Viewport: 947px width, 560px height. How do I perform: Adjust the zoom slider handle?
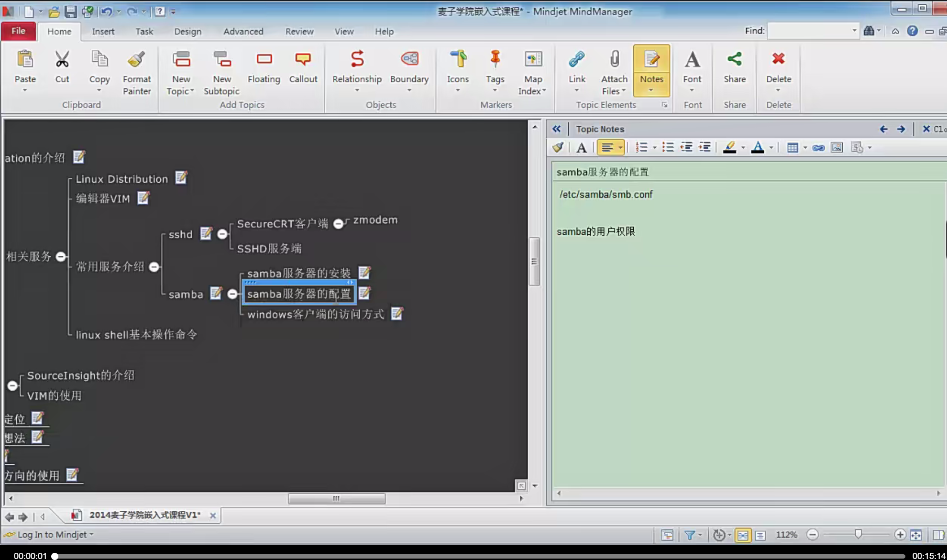(858, 535)
